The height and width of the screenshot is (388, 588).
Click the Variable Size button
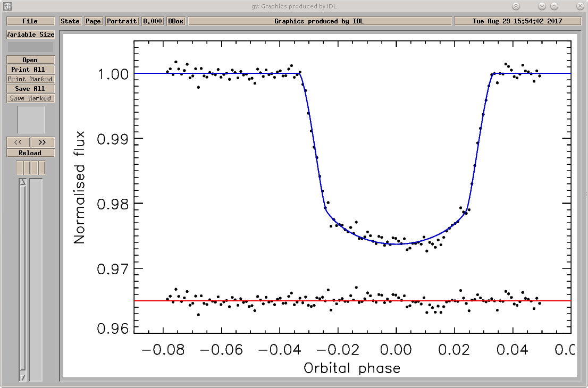click(x=30, y=35)
